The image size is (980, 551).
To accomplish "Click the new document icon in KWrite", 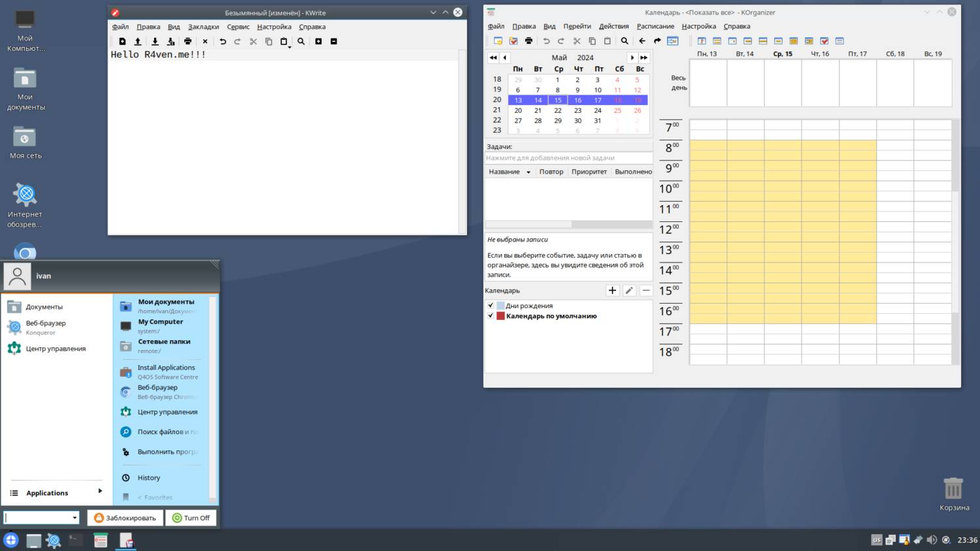I will point(122,41).
